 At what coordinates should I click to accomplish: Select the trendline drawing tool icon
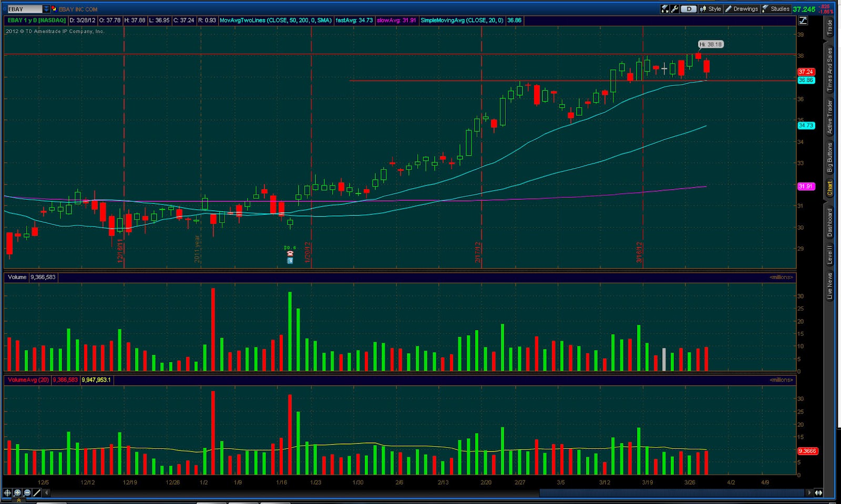tap(37, 492)
